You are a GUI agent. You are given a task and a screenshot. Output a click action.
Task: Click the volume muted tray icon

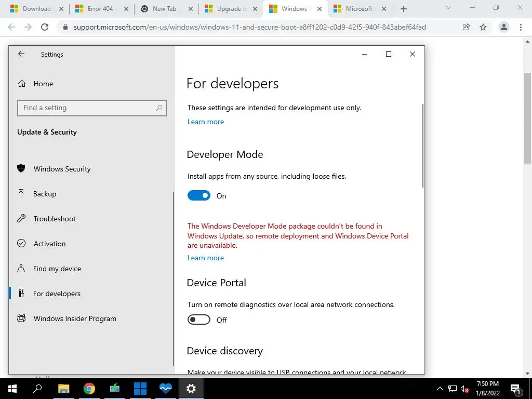coord(465,389)
